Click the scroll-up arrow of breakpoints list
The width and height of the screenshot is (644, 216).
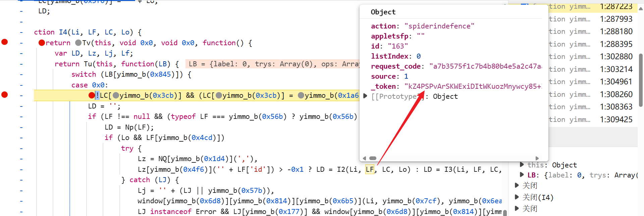pos(641,9)
